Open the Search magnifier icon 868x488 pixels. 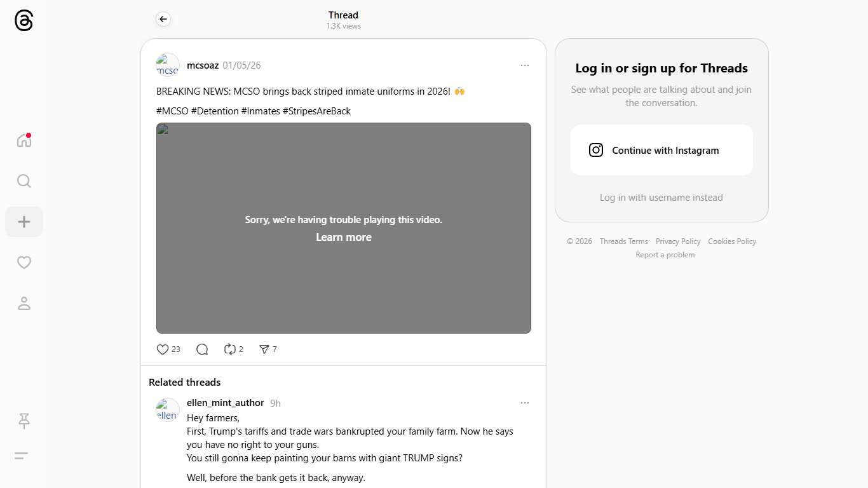[24, 181]
